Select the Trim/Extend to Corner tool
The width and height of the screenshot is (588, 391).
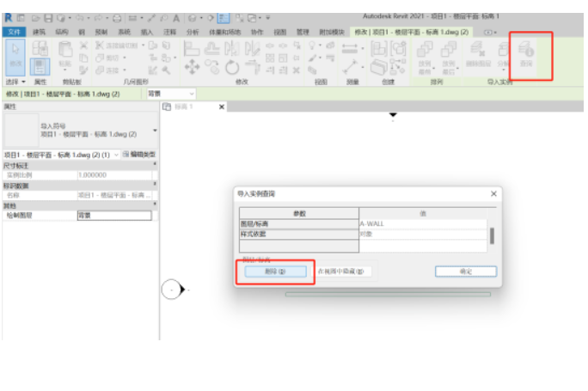click(253, 68)
